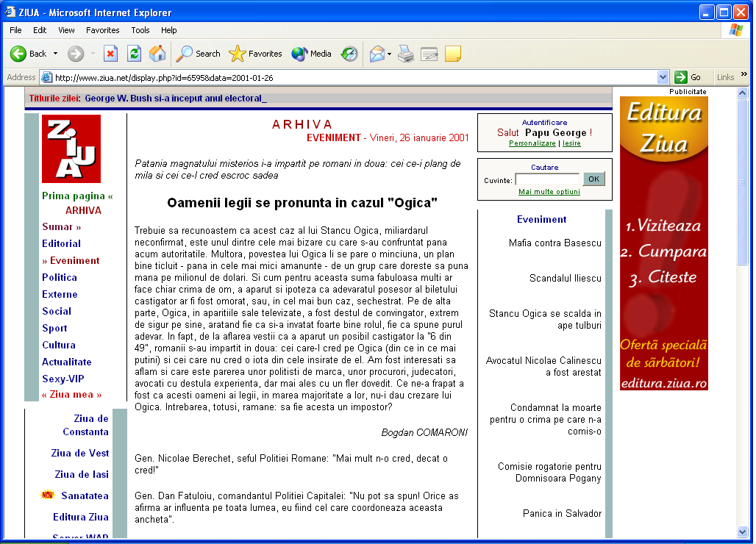Click the Windows flag logo
Viewport: 756px width, 544px height.
pos(736,30)
